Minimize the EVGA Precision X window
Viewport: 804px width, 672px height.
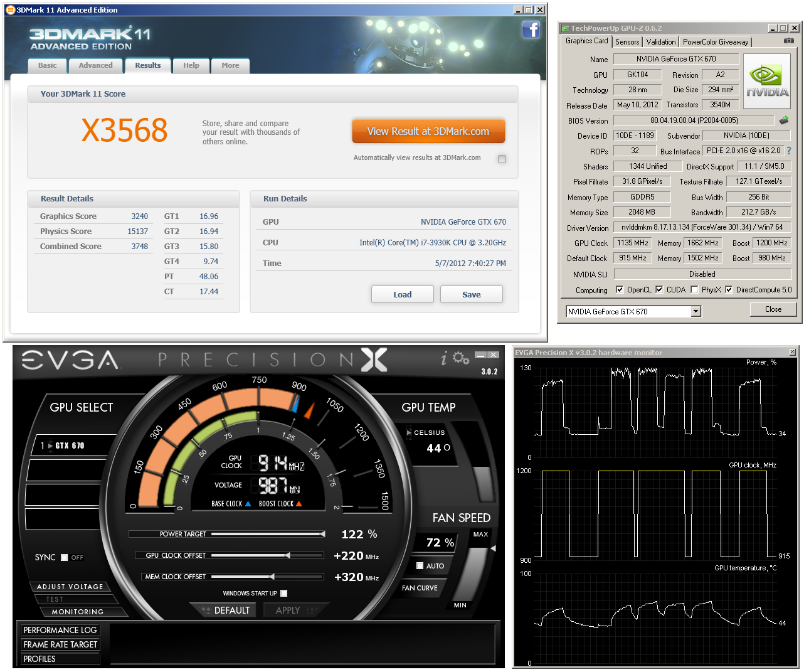click(x=480, y=355)
